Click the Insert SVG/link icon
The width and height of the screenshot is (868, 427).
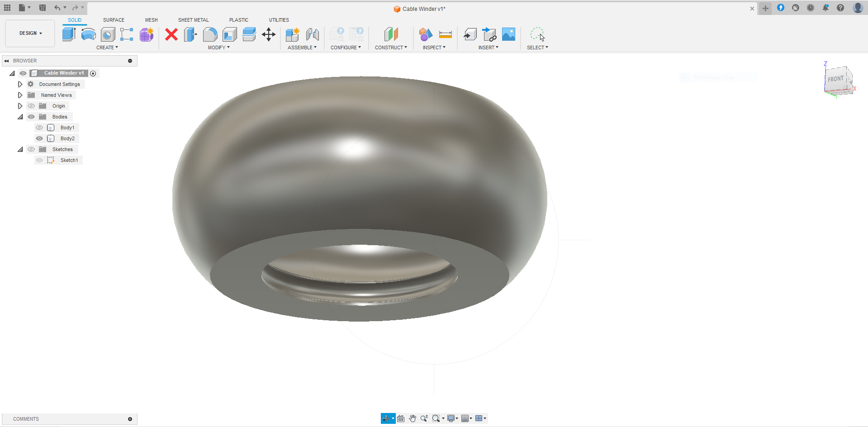click(489, 34)
